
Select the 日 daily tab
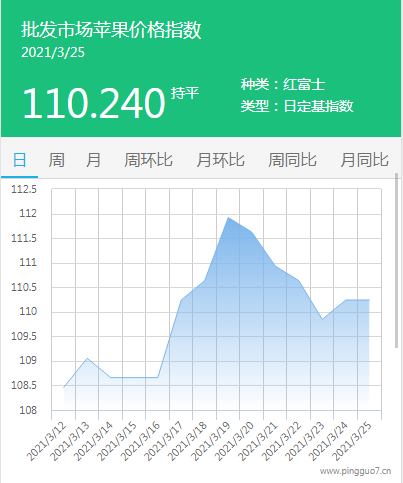[19, 160]
